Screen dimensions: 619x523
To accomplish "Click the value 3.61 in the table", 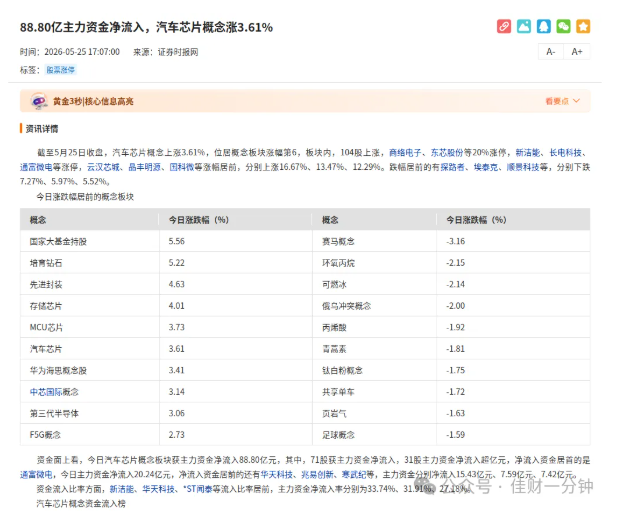I will click(x=176, y=349).
